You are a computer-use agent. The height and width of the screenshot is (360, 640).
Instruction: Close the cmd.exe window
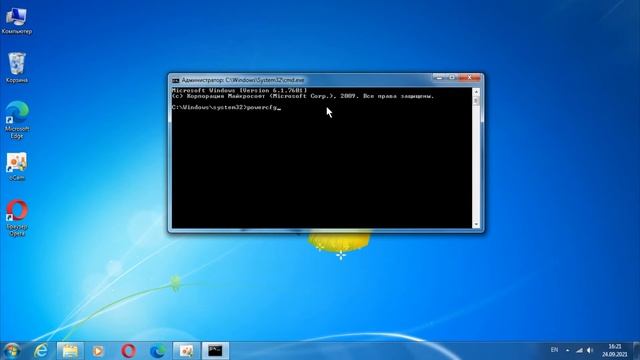(x=469, y=77)
